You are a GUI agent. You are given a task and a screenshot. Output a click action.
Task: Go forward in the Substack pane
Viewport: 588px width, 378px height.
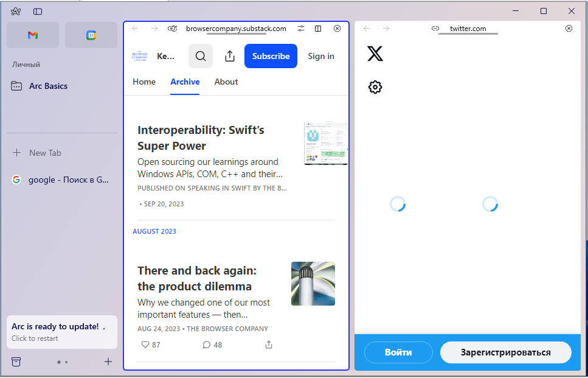pos(154,29)
